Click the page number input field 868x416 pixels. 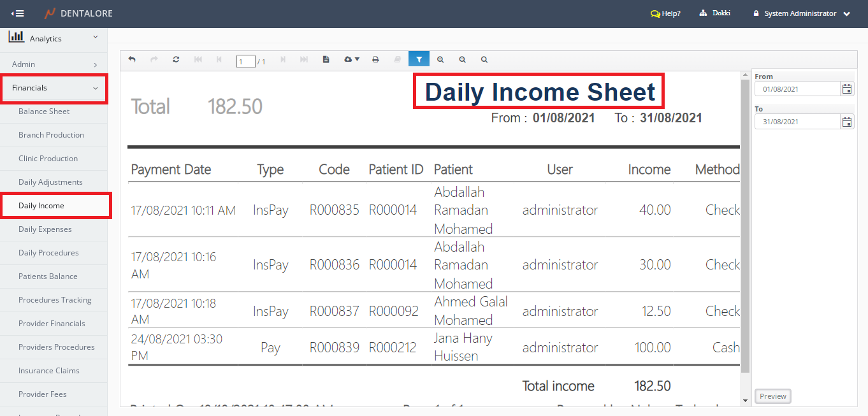(x=245, y=61)
